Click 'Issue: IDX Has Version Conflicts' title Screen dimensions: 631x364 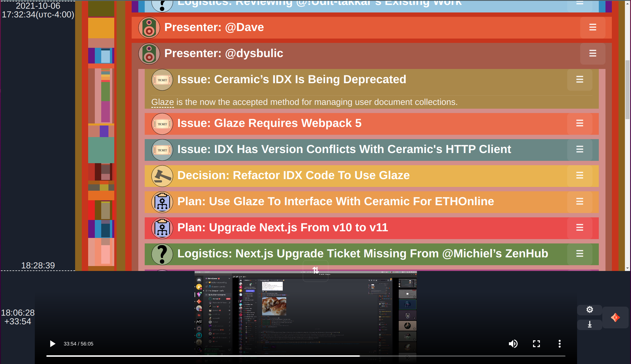click(344, 149)
